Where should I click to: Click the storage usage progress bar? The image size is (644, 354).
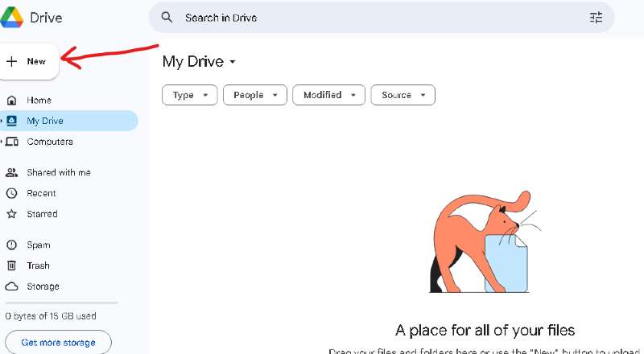pyautogui.click(x=62, y=303)
